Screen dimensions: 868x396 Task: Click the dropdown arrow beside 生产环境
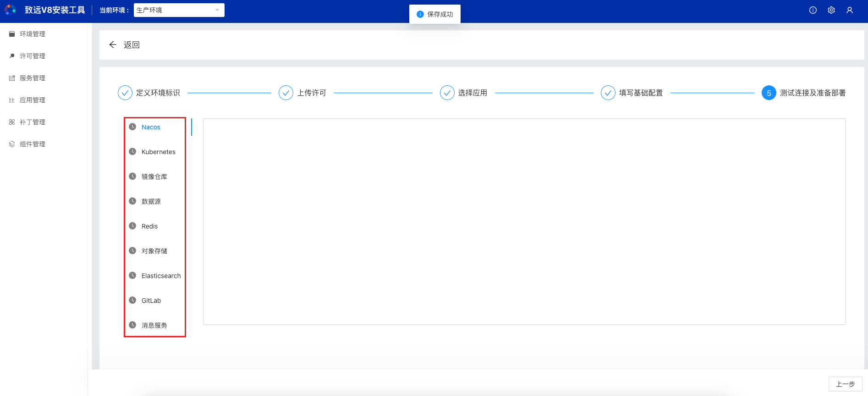point(217,10)
